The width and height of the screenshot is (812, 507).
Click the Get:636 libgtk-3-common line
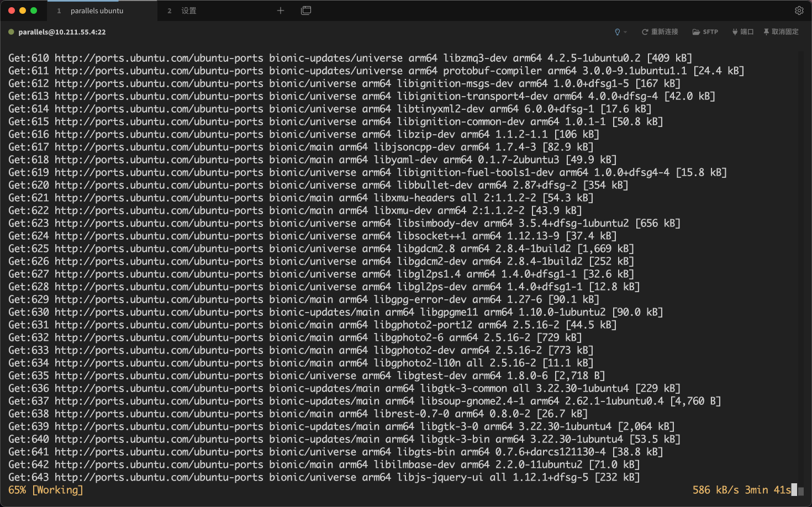344,388
